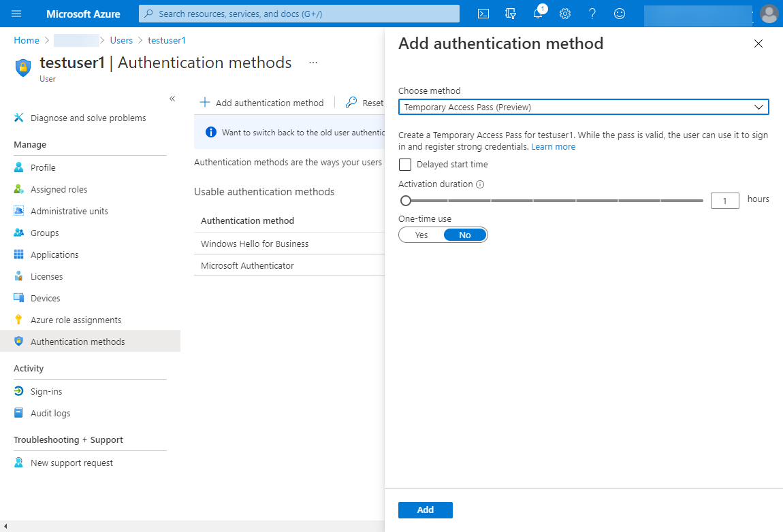Open the Directory and subscription filter icon
This screenshot has height=532, width=783.
point(511,14)
